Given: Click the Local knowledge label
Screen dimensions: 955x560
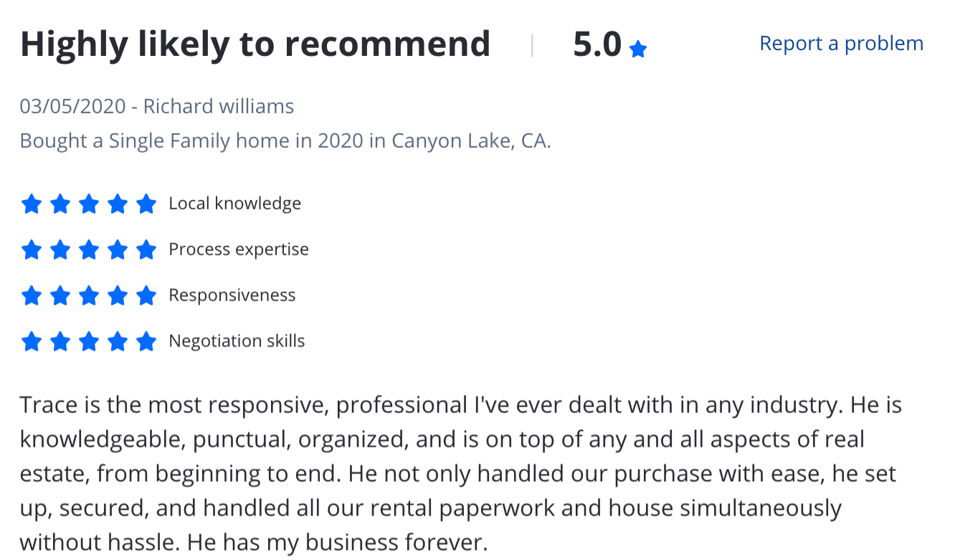Looking at the screenshot, I should tap(234, 204).
